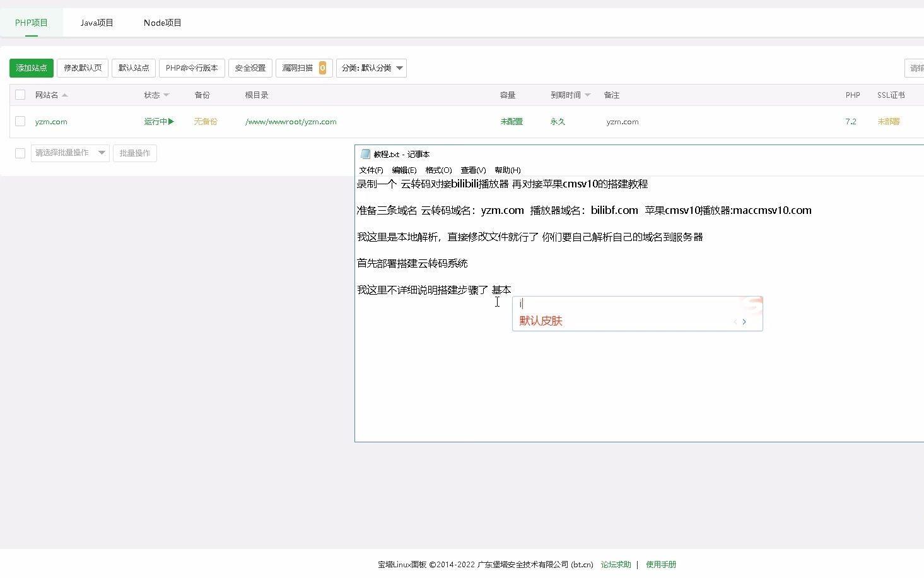The image size is (924, 578).
Task: Switch to the Java项目 tab
Action: (96, 23)
